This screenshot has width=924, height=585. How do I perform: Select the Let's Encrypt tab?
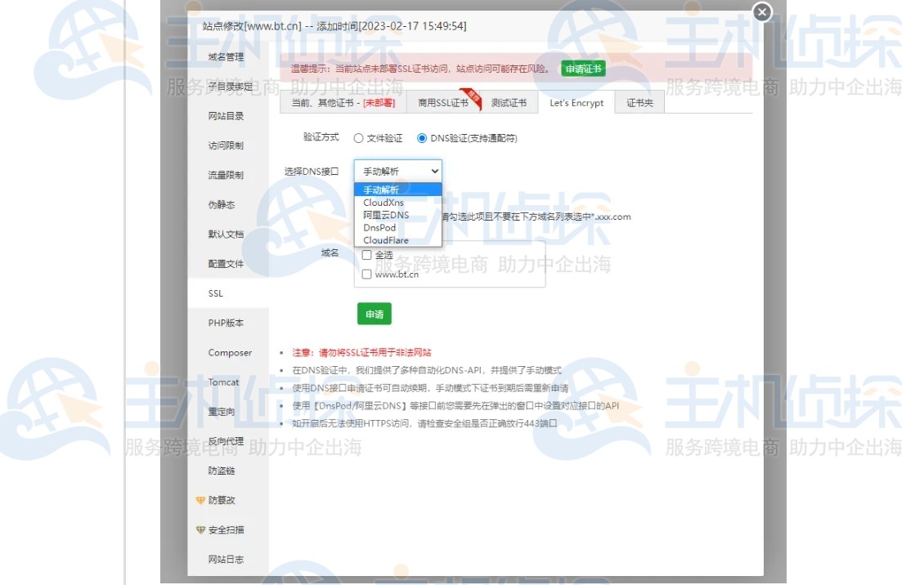576,103
